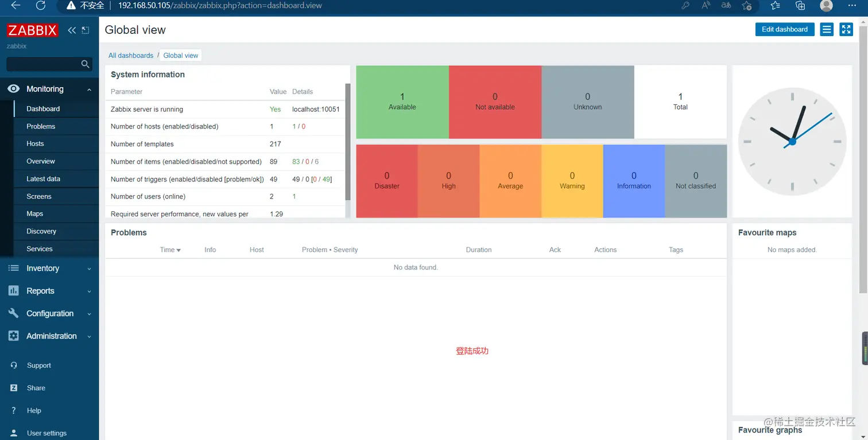Click the read aloud icon
This screenshot has height=440, width=868.
coord(706,5)
